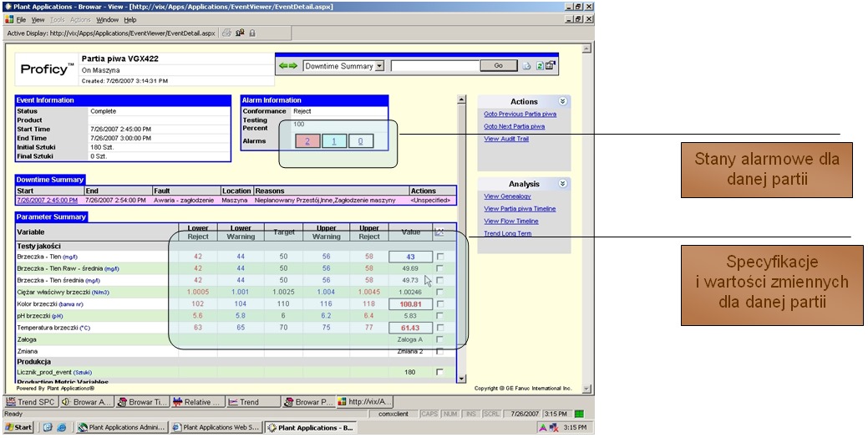Click the padlock icon in the Active Display toolbar
868x438 pixels.
click(x=252, y=33)
